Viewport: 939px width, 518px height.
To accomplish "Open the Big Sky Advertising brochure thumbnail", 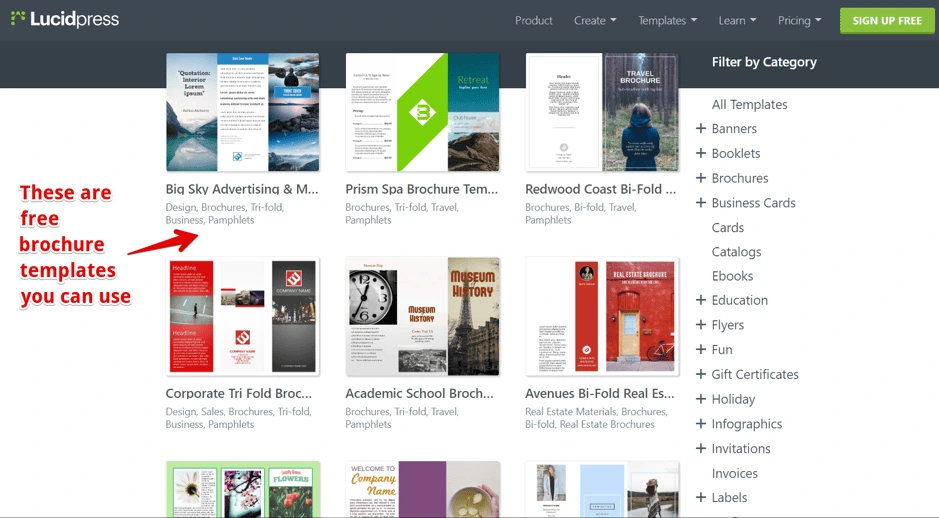I will 243,112.
